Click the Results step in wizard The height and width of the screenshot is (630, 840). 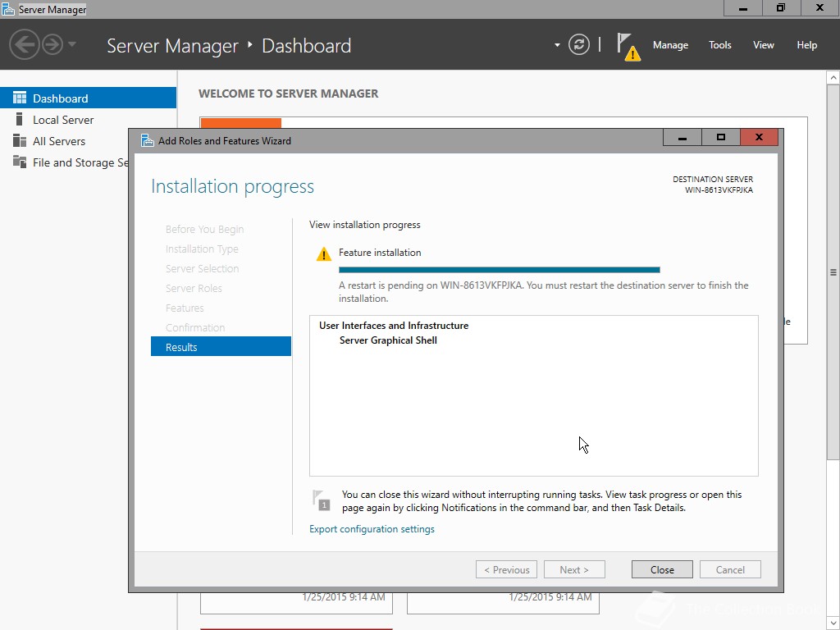pos(221,347)
